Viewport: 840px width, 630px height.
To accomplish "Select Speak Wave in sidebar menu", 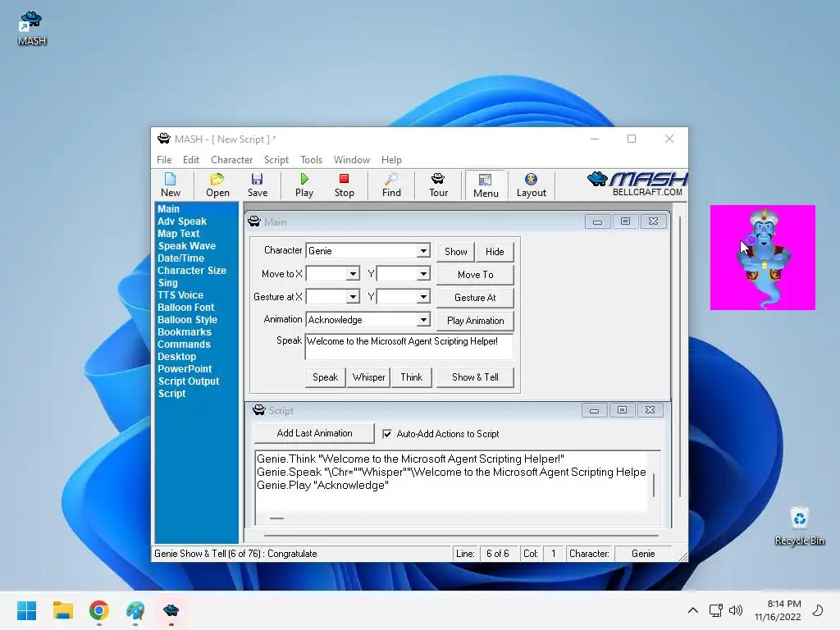I will click(186, 246).
